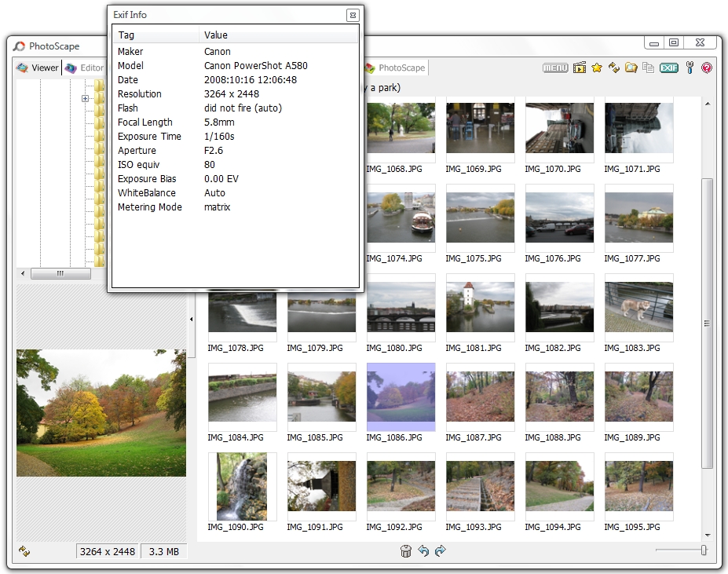The height and width of the screenshot is (574, 728).
Task: Select thumbnail IMG_1080.JPG
Action: 401,307
